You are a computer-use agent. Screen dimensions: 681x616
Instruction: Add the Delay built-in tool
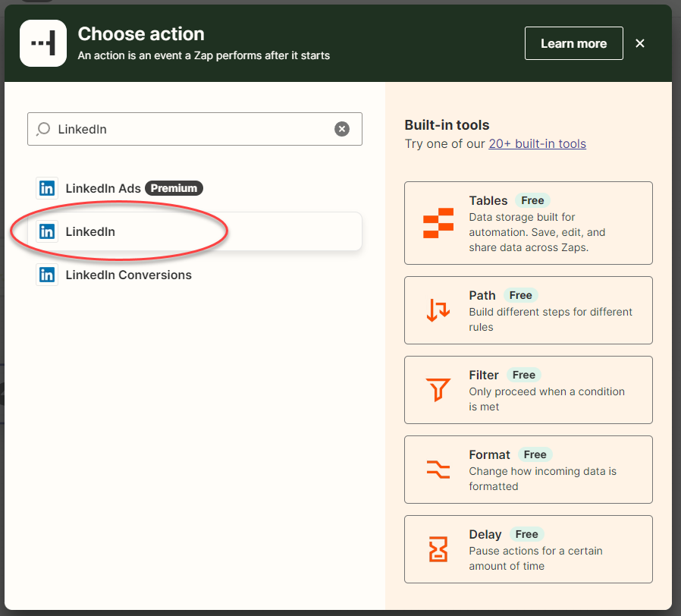point(528,549)
